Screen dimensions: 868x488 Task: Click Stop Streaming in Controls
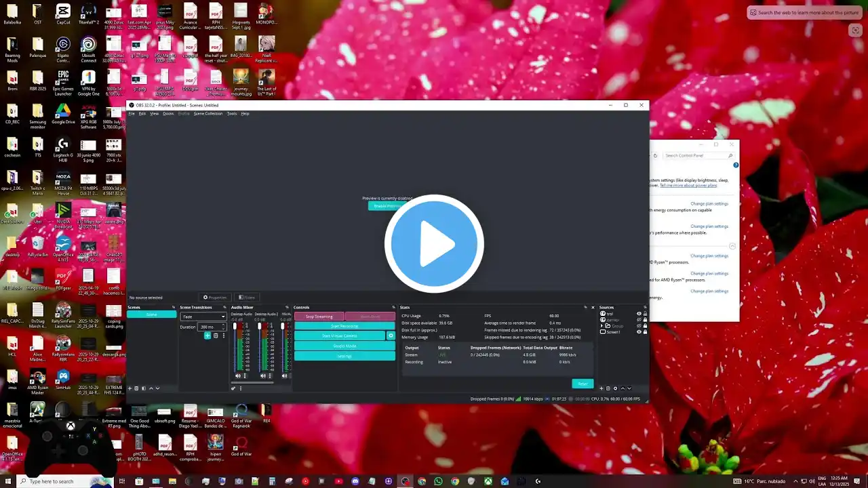[x=319, y=317]
